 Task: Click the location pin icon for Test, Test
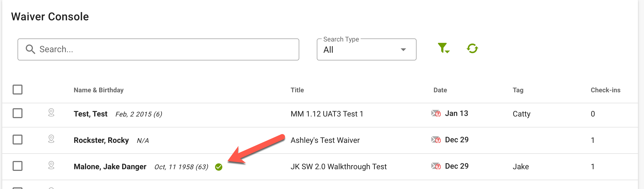click(51, 113)
